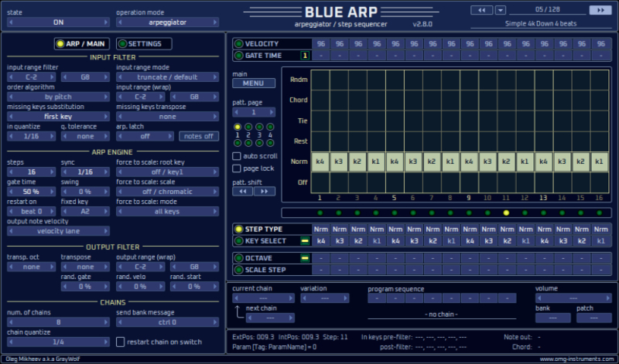Open the main MENU button
619x364 pixels.
coord(254,83)
